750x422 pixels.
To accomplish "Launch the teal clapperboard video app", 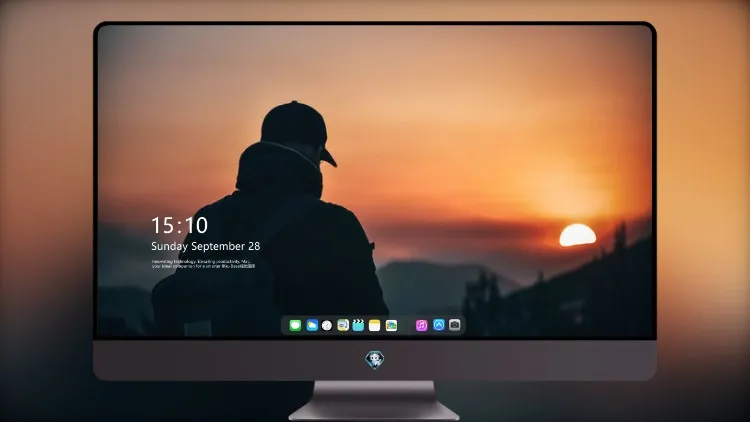I will [x=358, y=325].
